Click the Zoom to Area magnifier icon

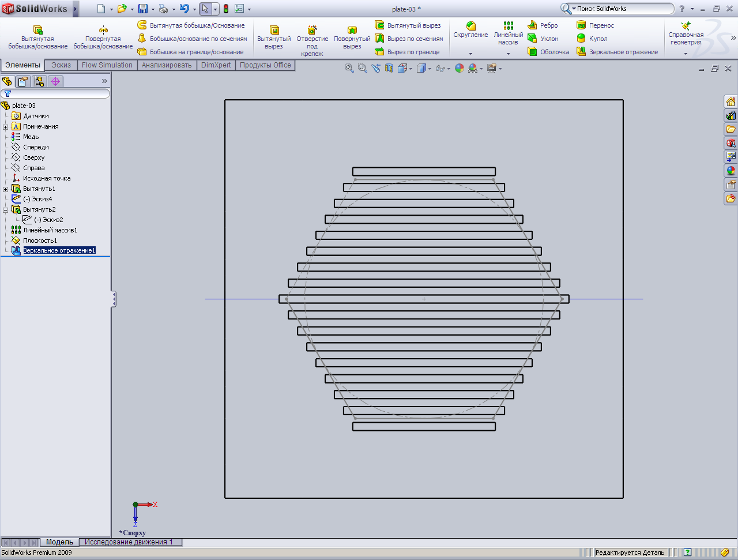[x=362, y=68]
